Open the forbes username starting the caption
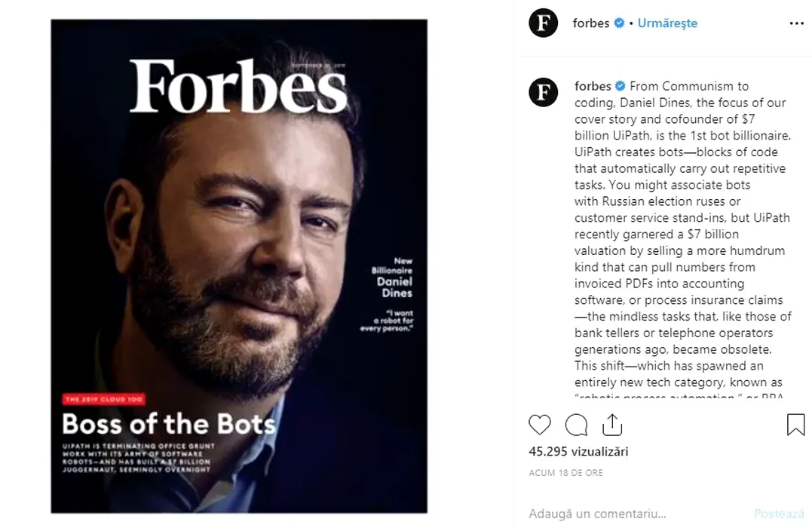This screenshot has height=528, width=812. coord(593,86)
